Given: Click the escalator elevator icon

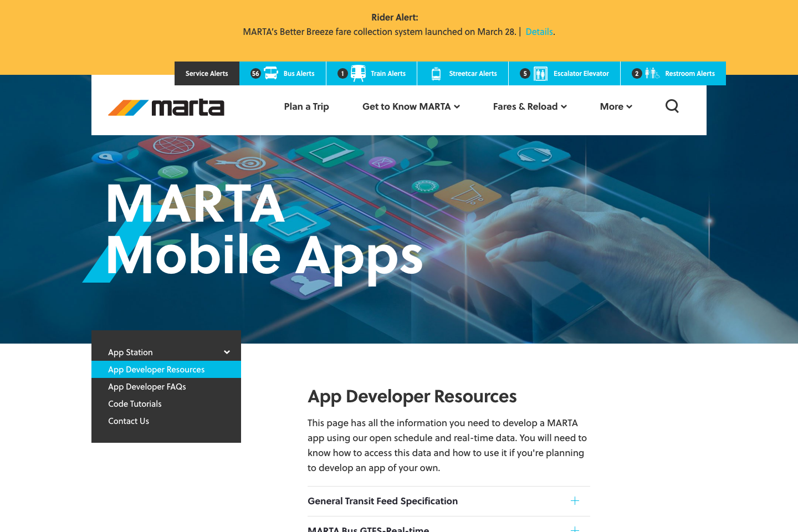Looking at the screenshot, I should pyautogui.click(x=540, y=74).
